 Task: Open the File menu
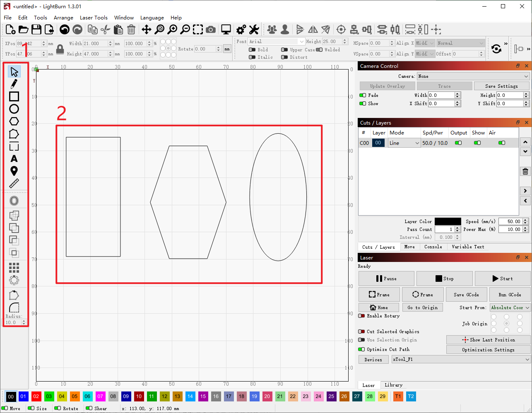[8, 17]
